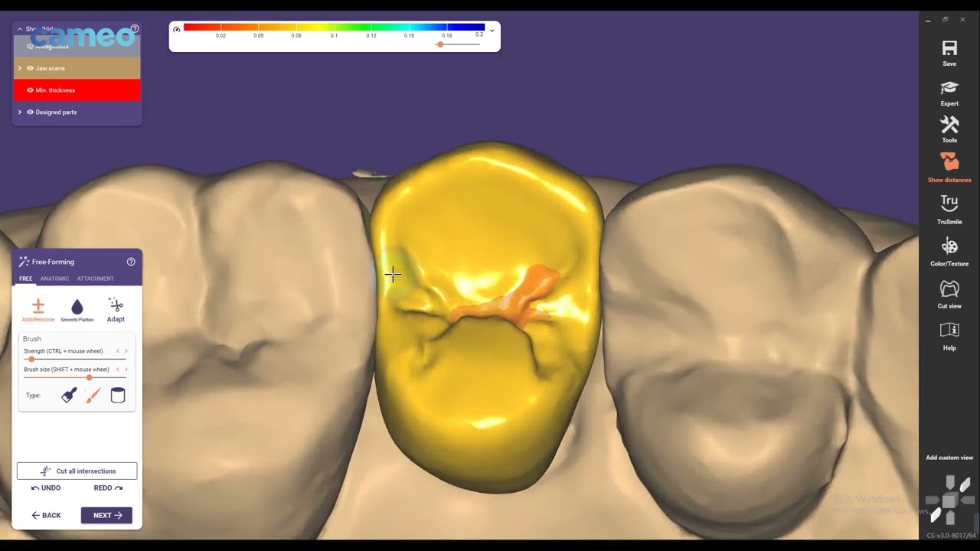Expand the distance color scale dropdown

492,31
